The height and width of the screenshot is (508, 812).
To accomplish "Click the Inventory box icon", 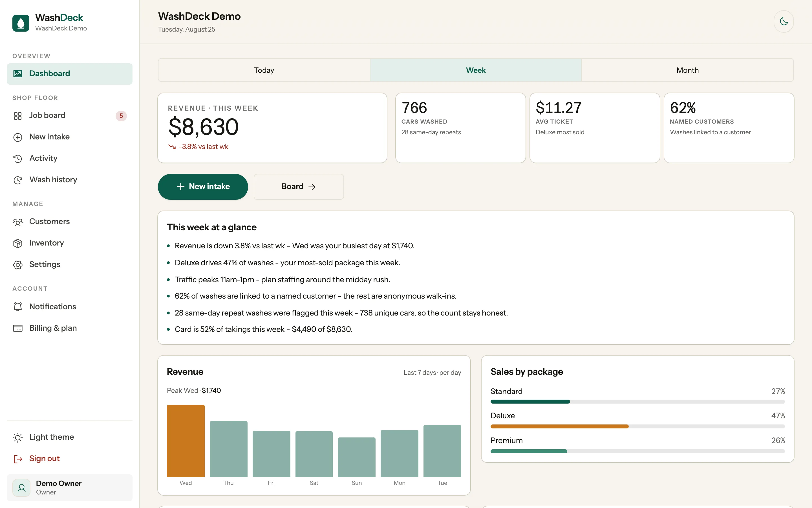I will pyautogui.click(x=18, y=243).
